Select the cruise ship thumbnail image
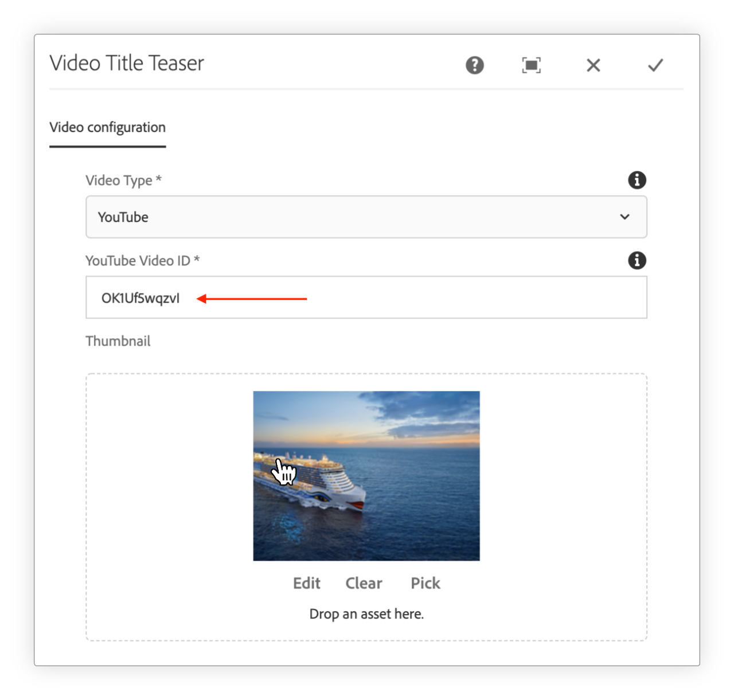Image resolution: width=734 pixels, height=700 pixels. [x=366, y=475]
